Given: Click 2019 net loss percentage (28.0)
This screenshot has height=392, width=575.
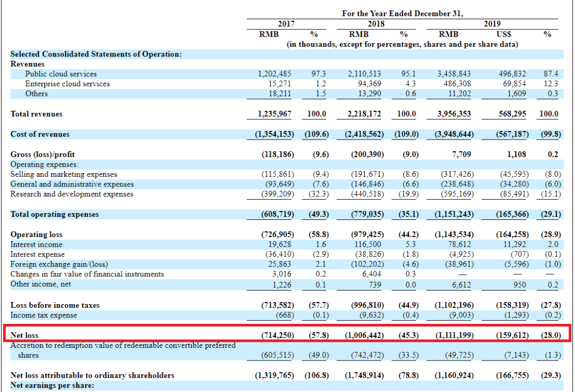Looking at the screenshot, I should click(551, 335).
